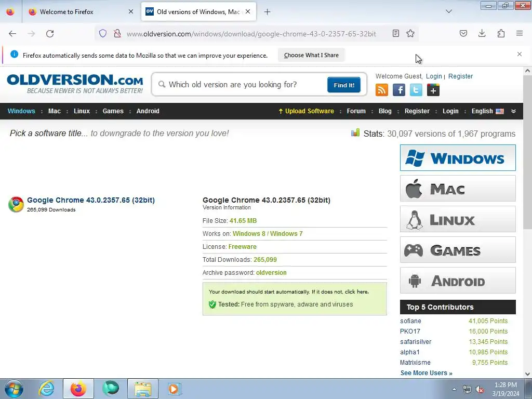
Task: Click the insecure connection padlock icon
Action: click(x=117, y=33)
